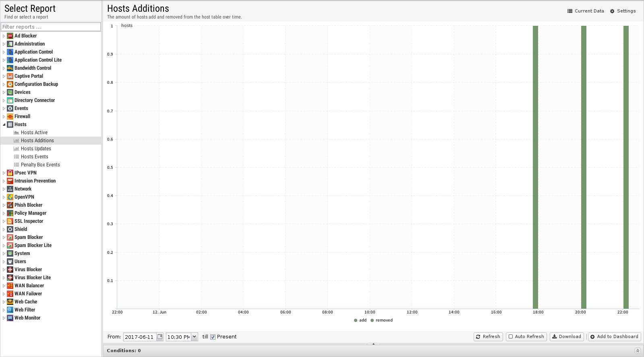This screenshot has height=357, width=644.
Task: Click the WAN Balancer icon
Action: pos(10,286)
